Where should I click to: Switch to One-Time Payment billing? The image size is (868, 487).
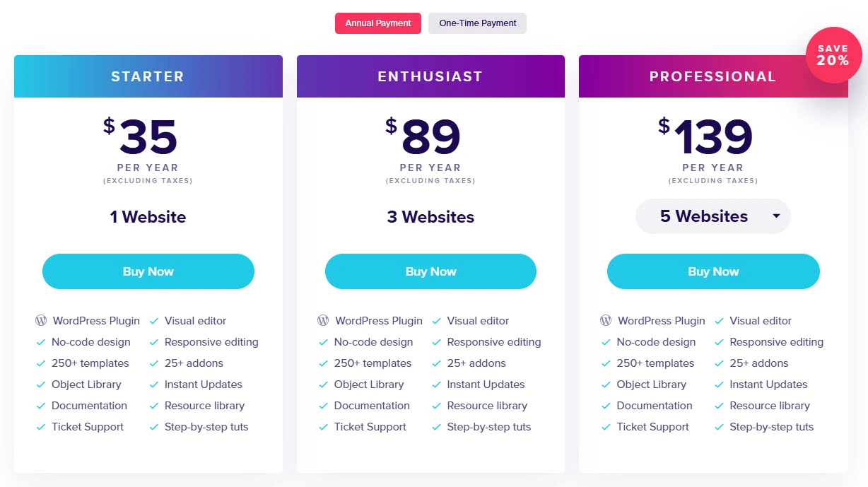tap(477, 23)
